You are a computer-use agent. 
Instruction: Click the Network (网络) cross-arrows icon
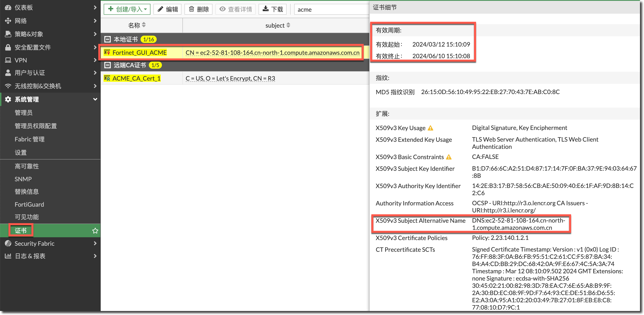8,21
